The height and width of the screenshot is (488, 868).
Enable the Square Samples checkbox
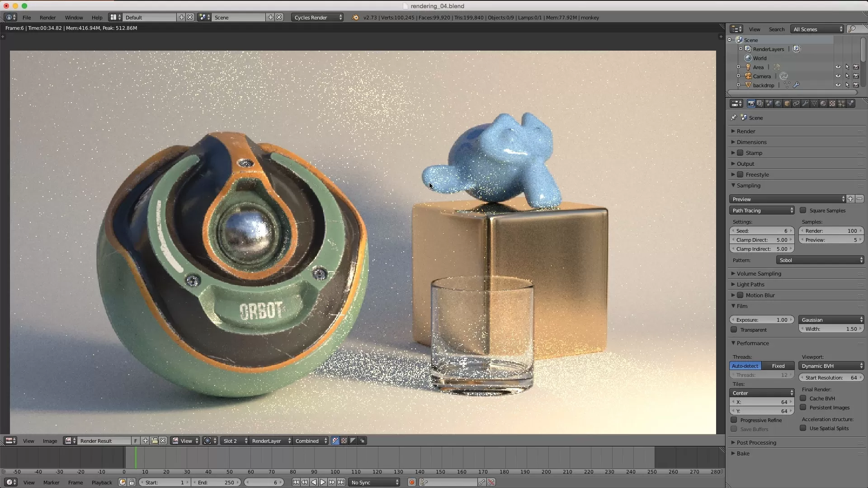[803, 210]
